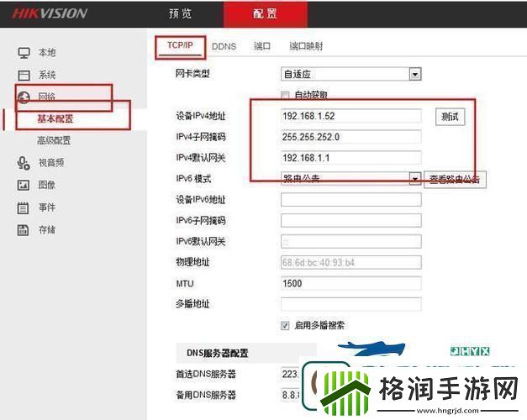Click the 存储 storage disk icon

point(24,230)
